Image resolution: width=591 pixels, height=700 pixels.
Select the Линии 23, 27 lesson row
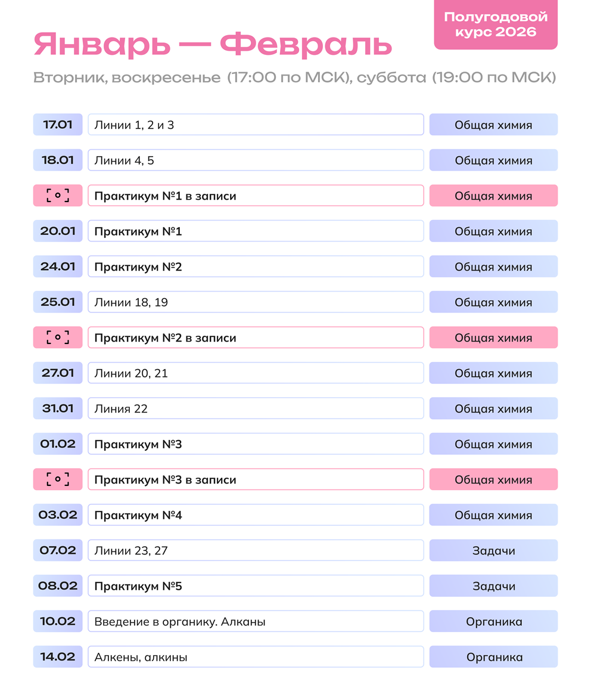point(256,550)
